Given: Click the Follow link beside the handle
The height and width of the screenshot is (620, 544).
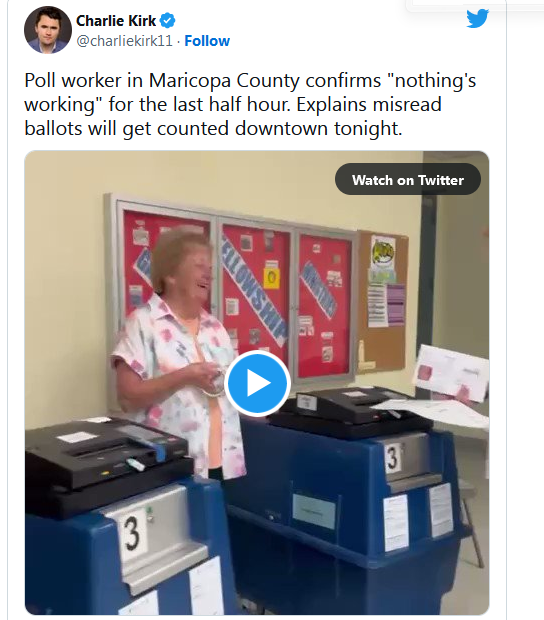Looking at the screenshot, I should [207, 41].
